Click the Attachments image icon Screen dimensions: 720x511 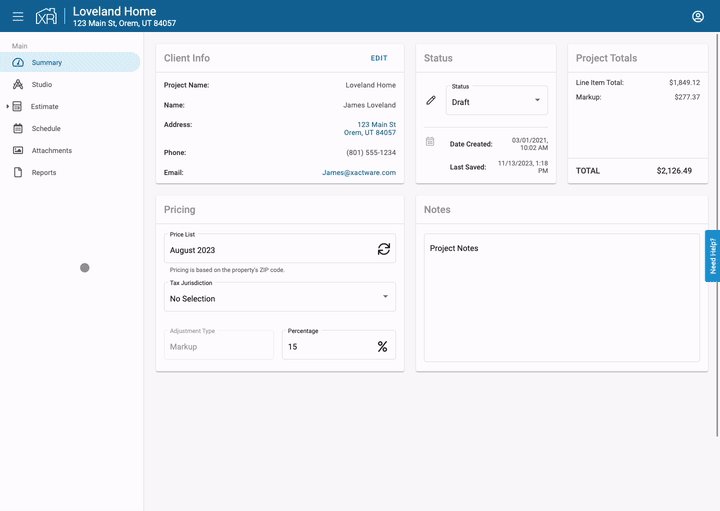coord(18,151)
